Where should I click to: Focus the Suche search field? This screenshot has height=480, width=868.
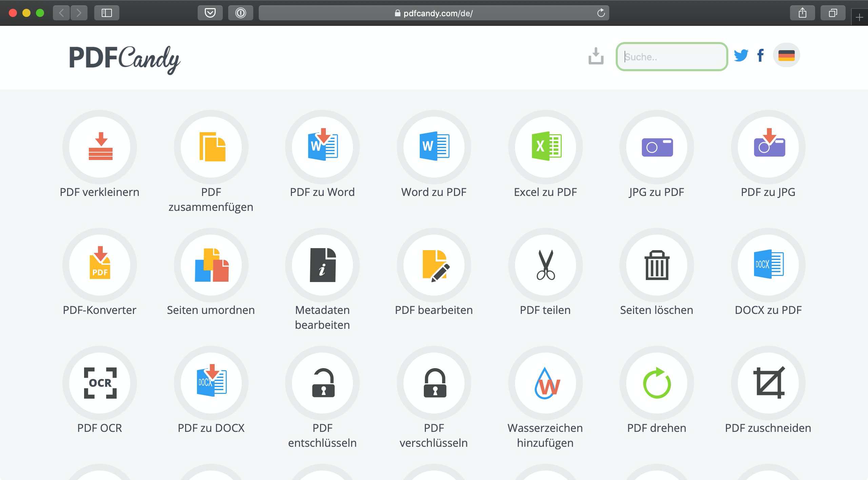point(672,57)
